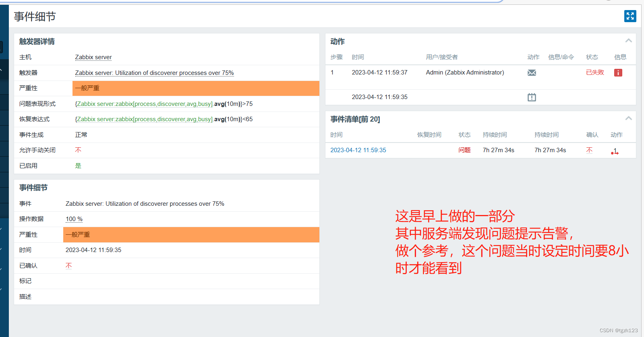Select the 2023-04-12 11:59:35 time in the 动作 table

point(379,97)
